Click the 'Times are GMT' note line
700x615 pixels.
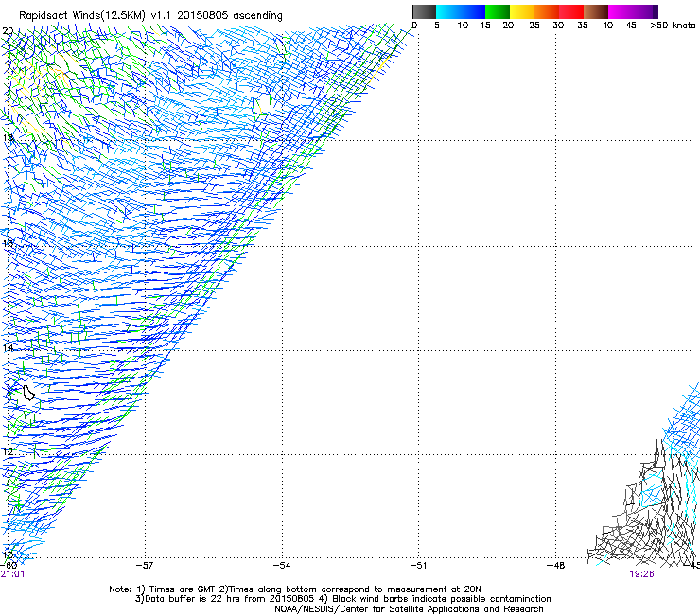[295, 589]
